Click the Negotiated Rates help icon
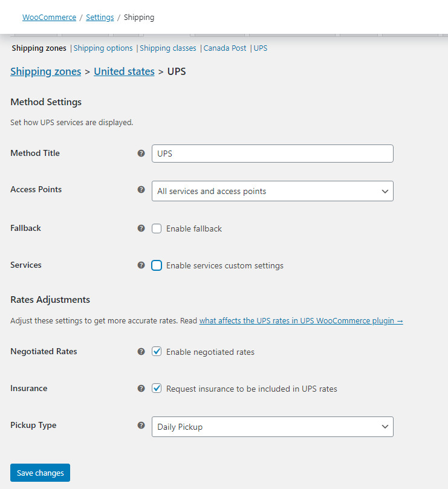The height and width of the screenshot is (489, 448). (141, 351)
